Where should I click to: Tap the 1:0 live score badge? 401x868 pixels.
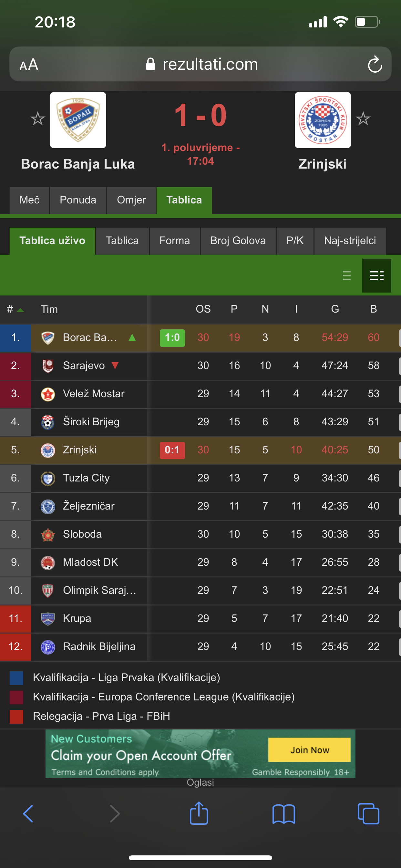[172, 338]
